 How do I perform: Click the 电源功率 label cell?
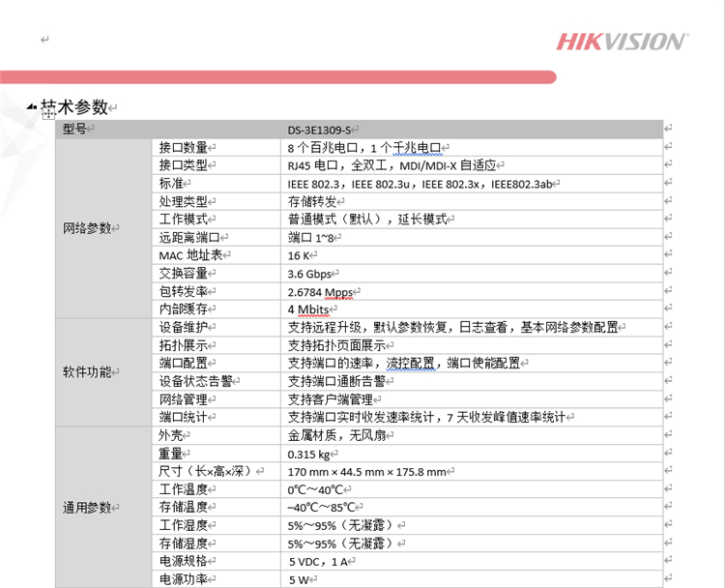click(x=216, y=579)
